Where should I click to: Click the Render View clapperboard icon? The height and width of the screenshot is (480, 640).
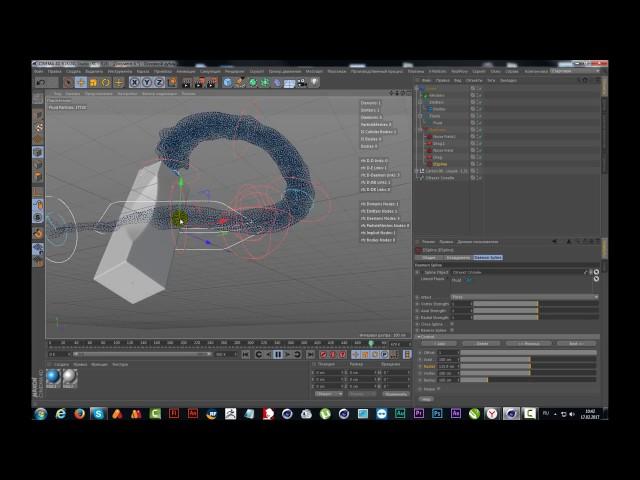coord(187,83)
